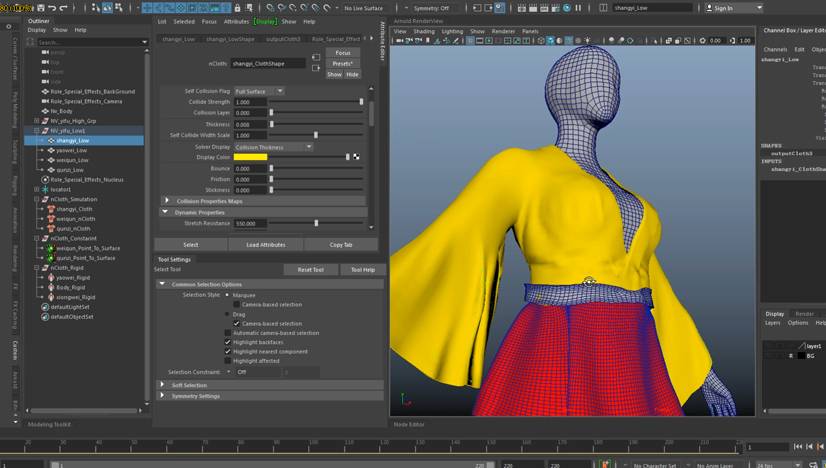Click the weiqun_Point_To_Surface constraint icon
This screenshot has height=468, width=826.
(51, 248)
